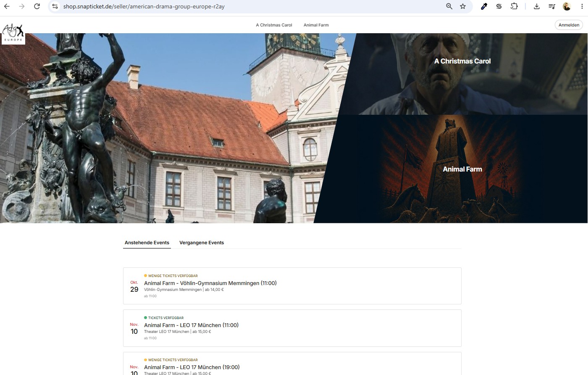Screen dimensions: 588x375
Task: Click the address bar URL
Action: [x=144, y=6]
